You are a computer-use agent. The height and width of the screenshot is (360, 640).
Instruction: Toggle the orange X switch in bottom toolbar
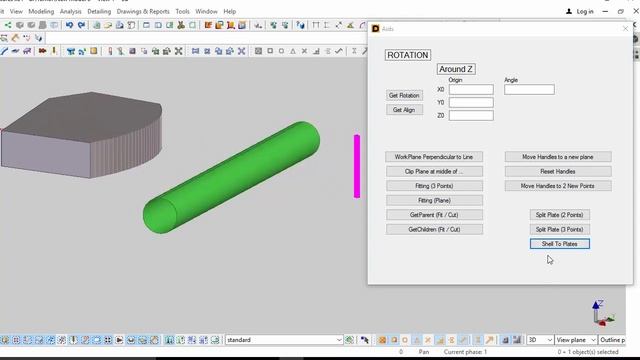[x=428, y=340]
